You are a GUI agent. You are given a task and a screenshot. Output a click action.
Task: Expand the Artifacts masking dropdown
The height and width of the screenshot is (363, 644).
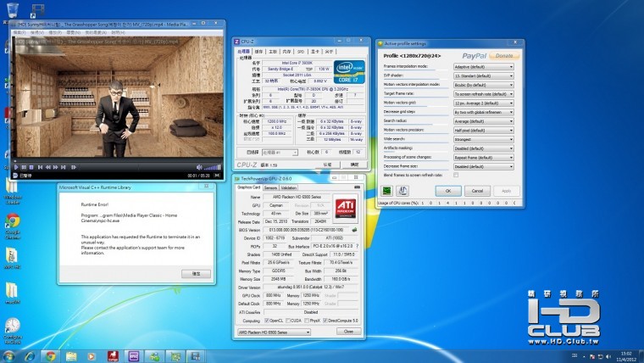click(x=485, y=148)
